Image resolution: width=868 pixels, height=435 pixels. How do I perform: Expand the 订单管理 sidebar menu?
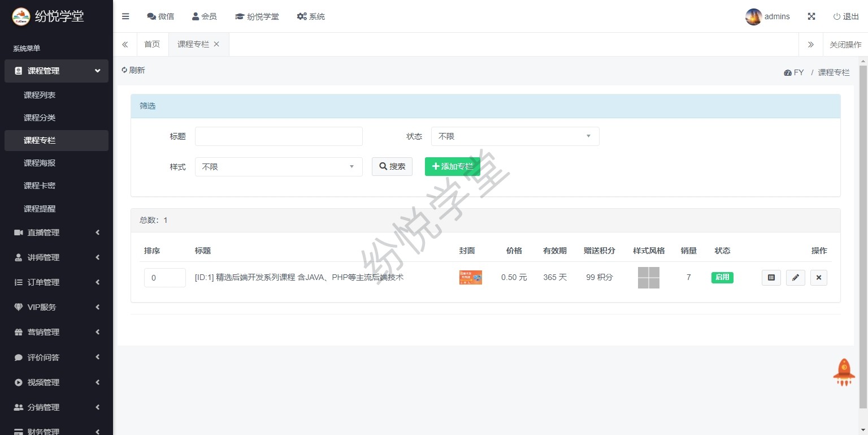tap(57, 282)
